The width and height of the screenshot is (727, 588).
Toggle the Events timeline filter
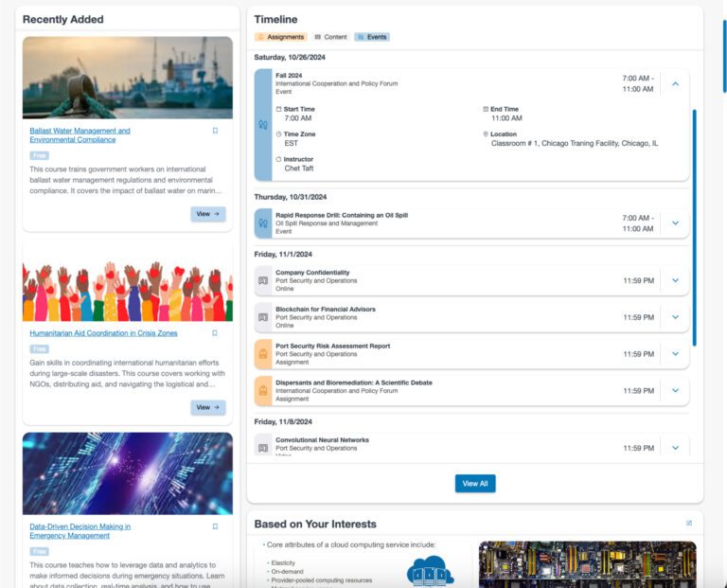[371, 37]
